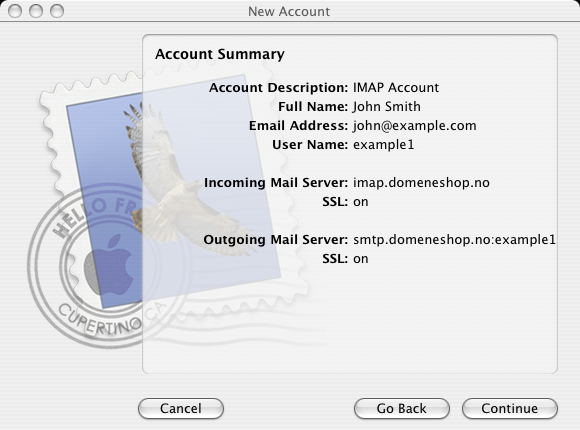Go Back to the previous step
The image size is (580, 430).
[402, 409]
